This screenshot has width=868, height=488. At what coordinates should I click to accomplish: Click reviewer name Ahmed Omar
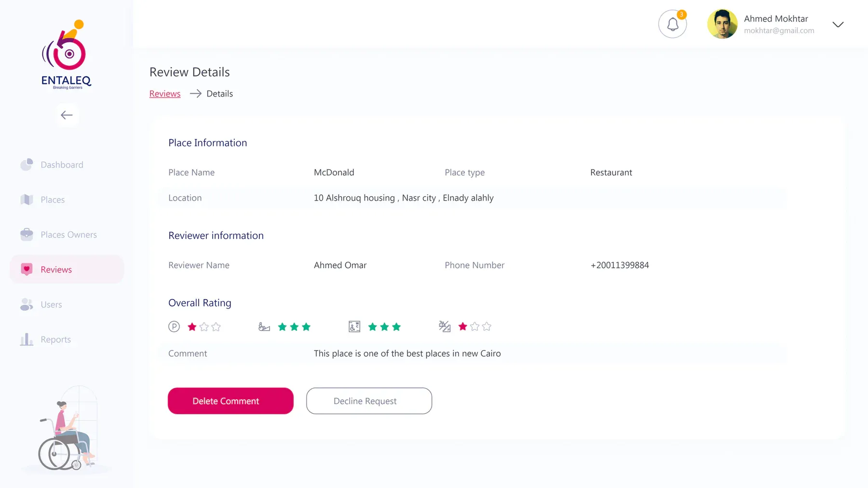point(340,265)
